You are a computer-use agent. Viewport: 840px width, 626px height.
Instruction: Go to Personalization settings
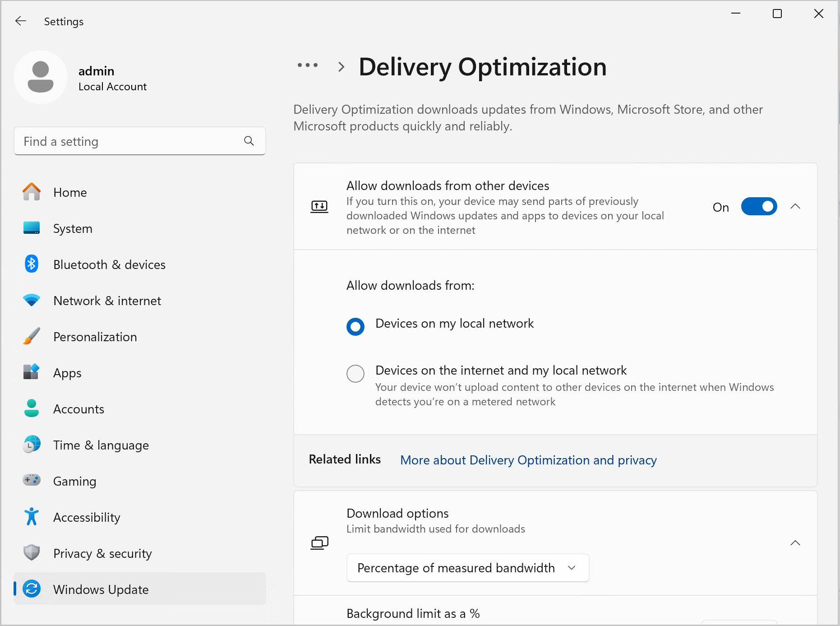click(x=139, y=336)
